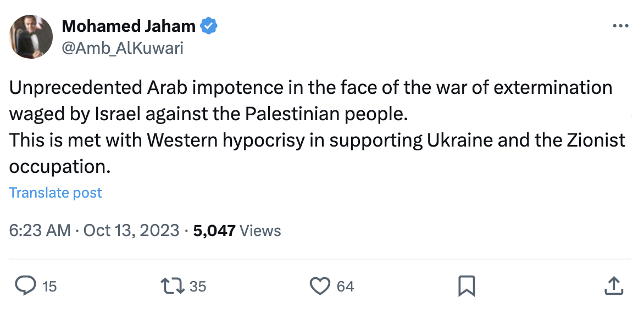644x314 pixels.
Task: Click the Views label
Action: coord(261,231)
